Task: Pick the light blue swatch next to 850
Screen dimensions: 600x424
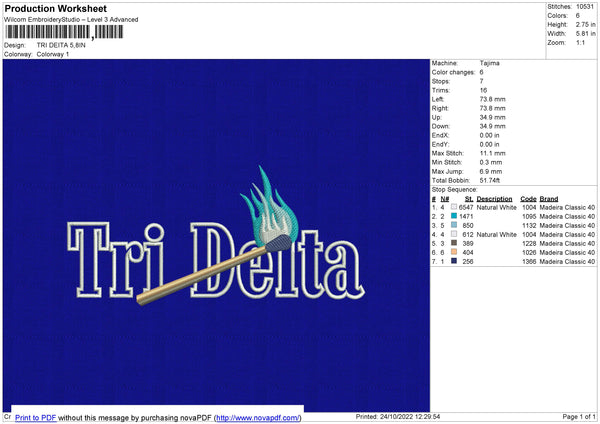Action: point(454,225)
